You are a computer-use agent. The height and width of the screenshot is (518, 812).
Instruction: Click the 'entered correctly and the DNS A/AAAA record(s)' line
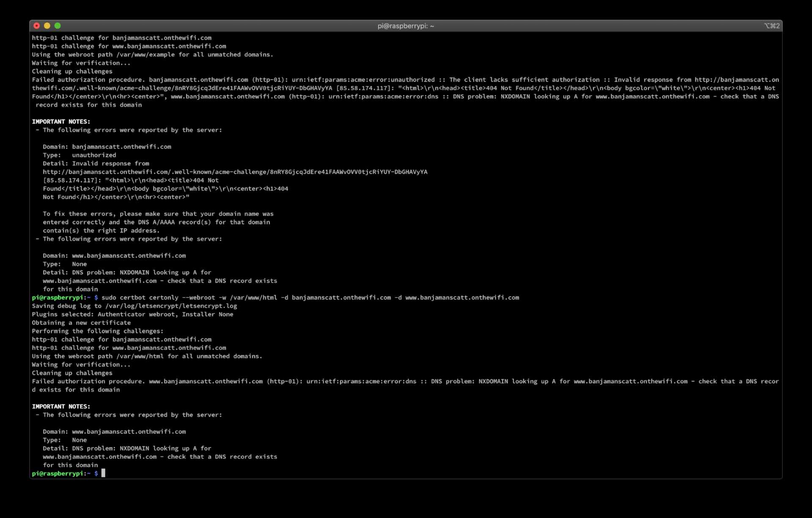tap(156, 222)
